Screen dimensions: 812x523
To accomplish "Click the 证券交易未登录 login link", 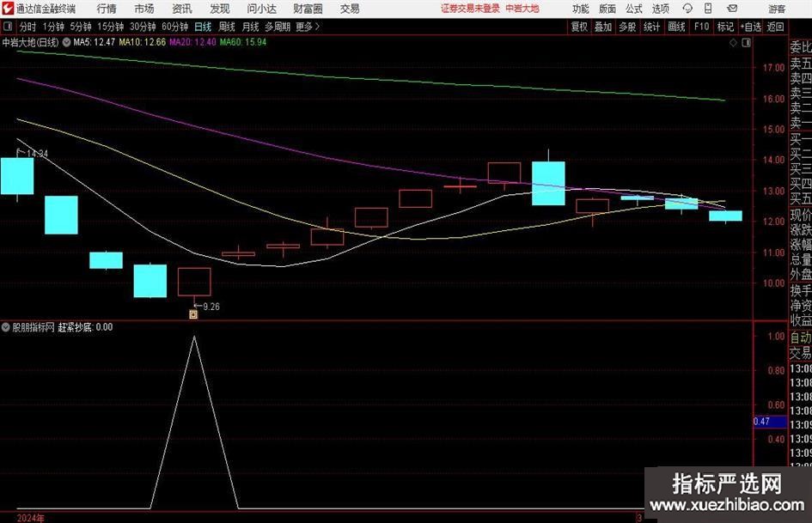I will [470, 9].
